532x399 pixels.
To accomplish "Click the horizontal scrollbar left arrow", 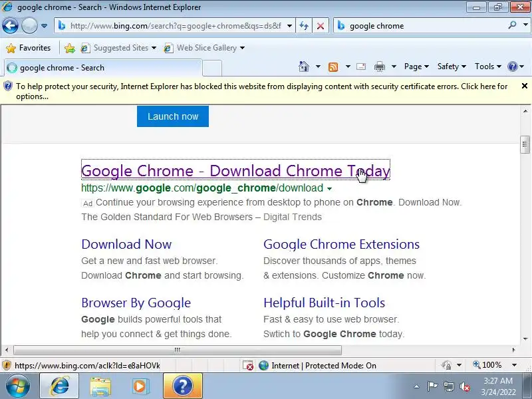I will (7, 350).
